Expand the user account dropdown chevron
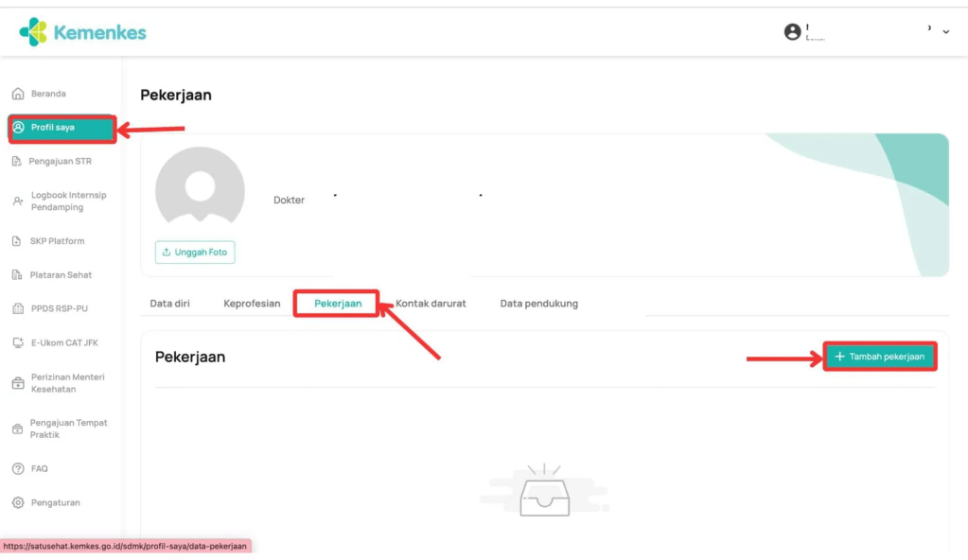The image size is (968, 560). pyautogui.click(x=945, y=32)
